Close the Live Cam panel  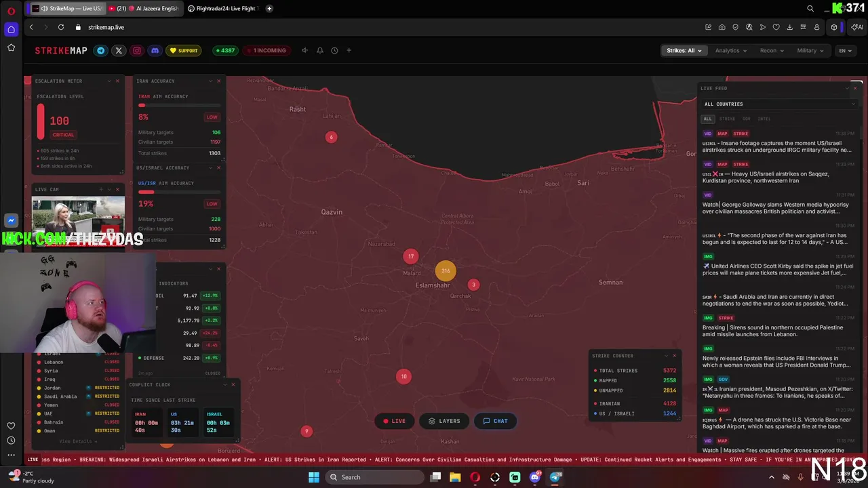(x=117, y=189)
